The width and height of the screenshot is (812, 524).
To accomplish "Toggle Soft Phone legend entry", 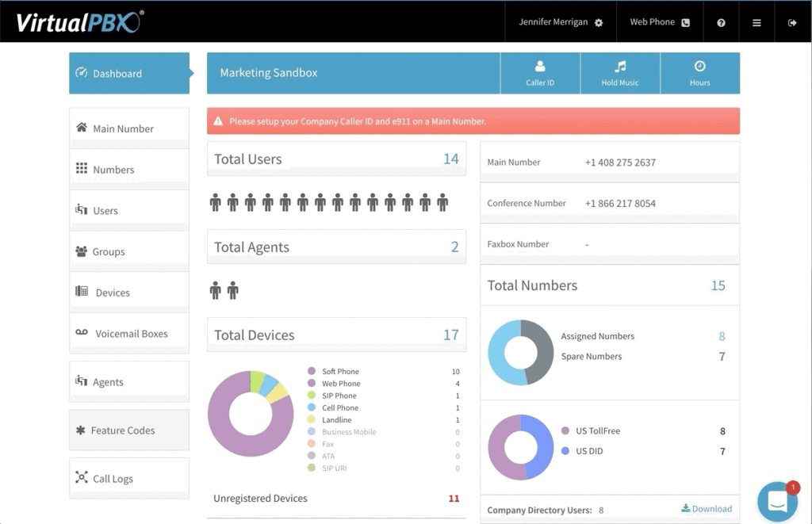I will point(340,372).
